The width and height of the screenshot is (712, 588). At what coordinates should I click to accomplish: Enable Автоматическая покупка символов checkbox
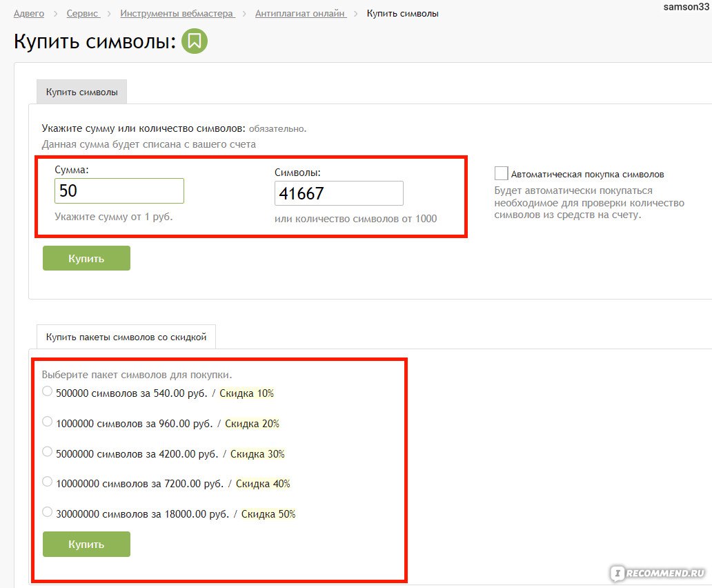click(x=501, y=173)
